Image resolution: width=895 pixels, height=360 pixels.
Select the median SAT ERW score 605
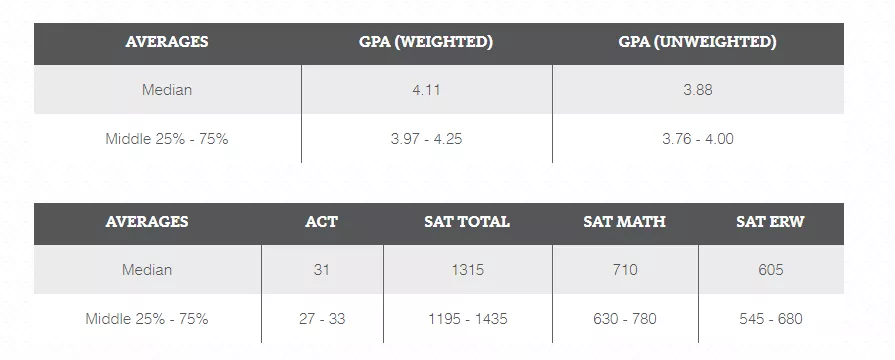pyautogui.click(x=771, y=270)
